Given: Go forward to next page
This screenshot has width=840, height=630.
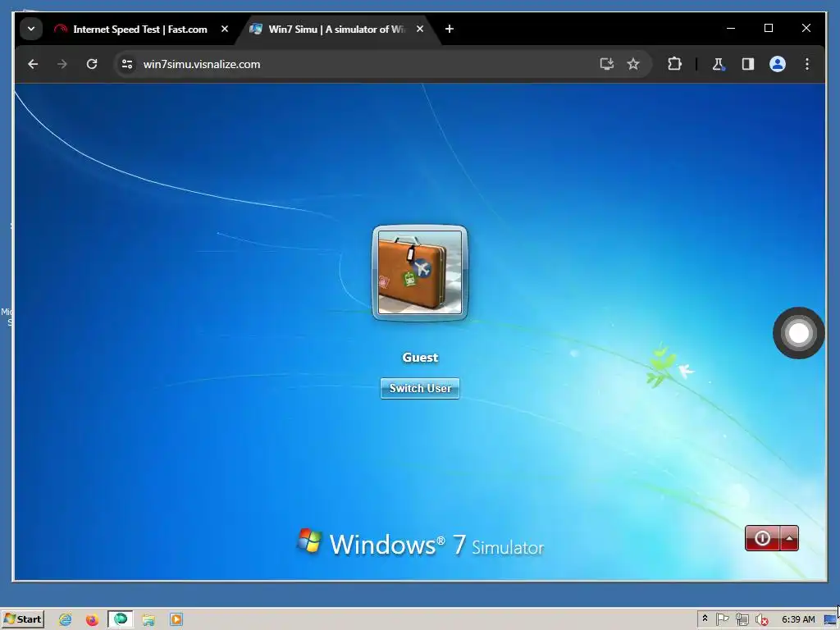Looking at the screenshot, I should (62, 64).
